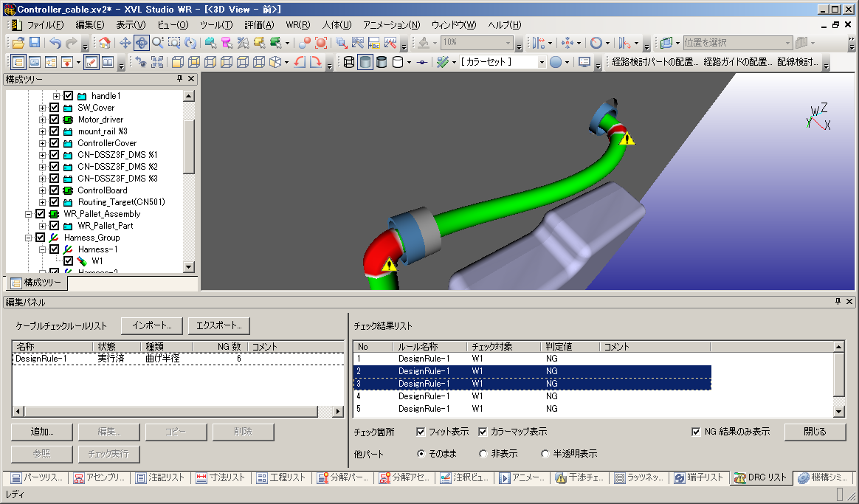The image size is (859, 504).
Task: Click the 経路ガイドの配置... toolbar button
Action: point(739,62)
